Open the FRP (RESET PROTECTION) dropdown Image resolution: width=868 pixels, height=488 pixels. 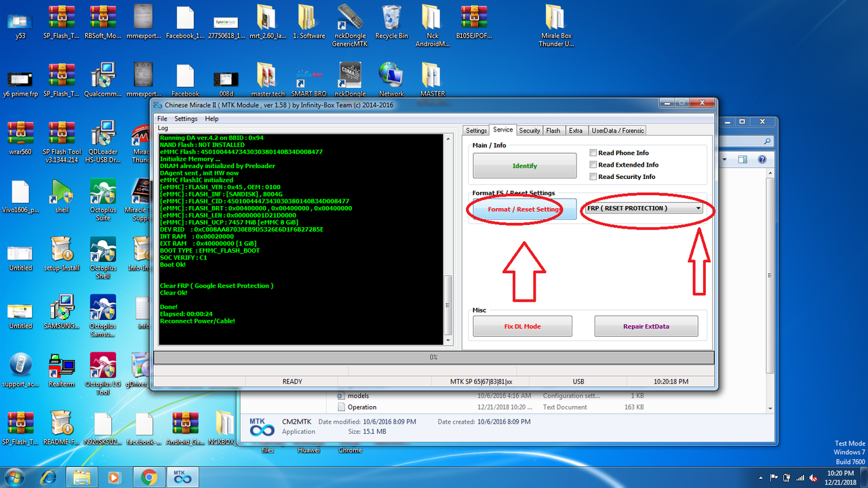(644, 208)
